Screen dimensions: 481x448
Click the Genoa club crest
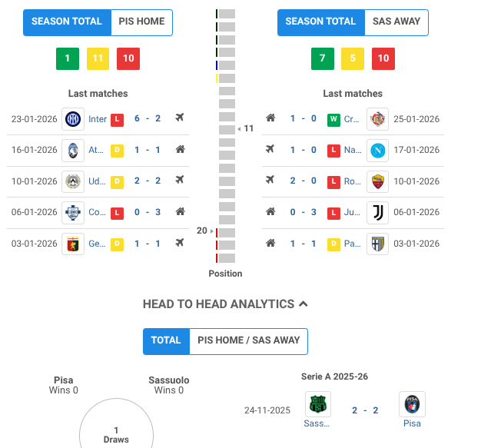coord(73,244)
